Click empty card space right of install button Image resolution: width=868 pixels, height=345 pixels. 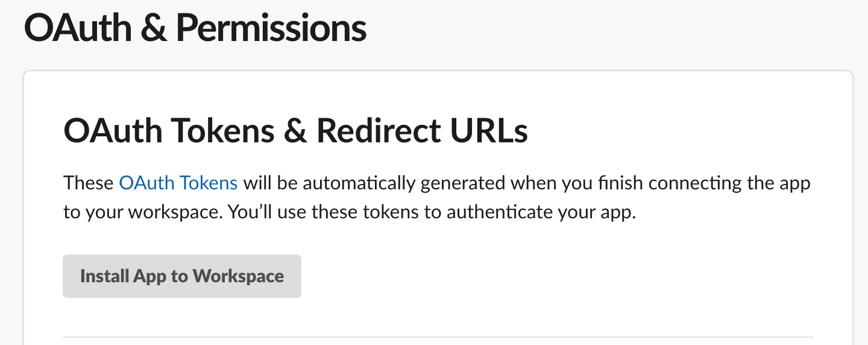coord(542,276)
